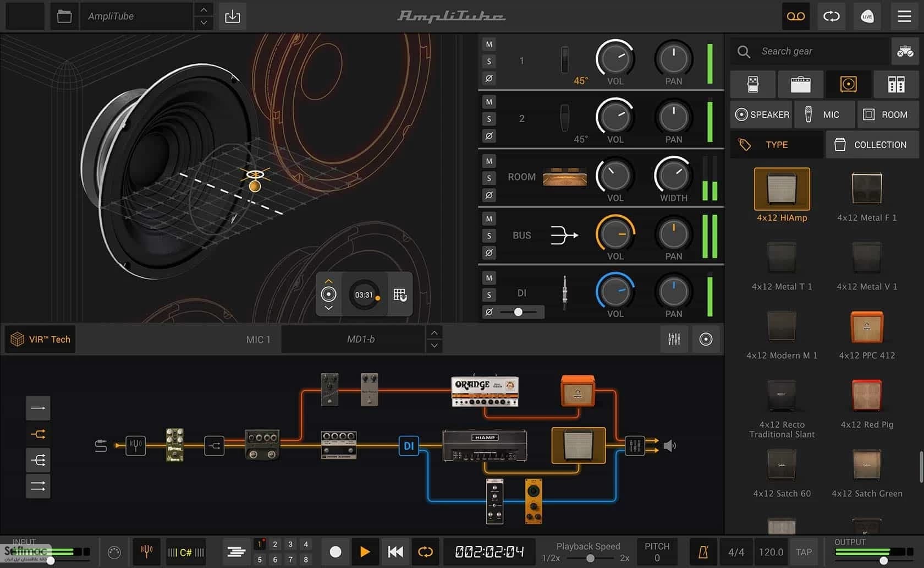Image resolution: width=924 pixels, height=568 pixels.
Task: Adjust the Playback Speed slider
Action: (x=590, y=558)
